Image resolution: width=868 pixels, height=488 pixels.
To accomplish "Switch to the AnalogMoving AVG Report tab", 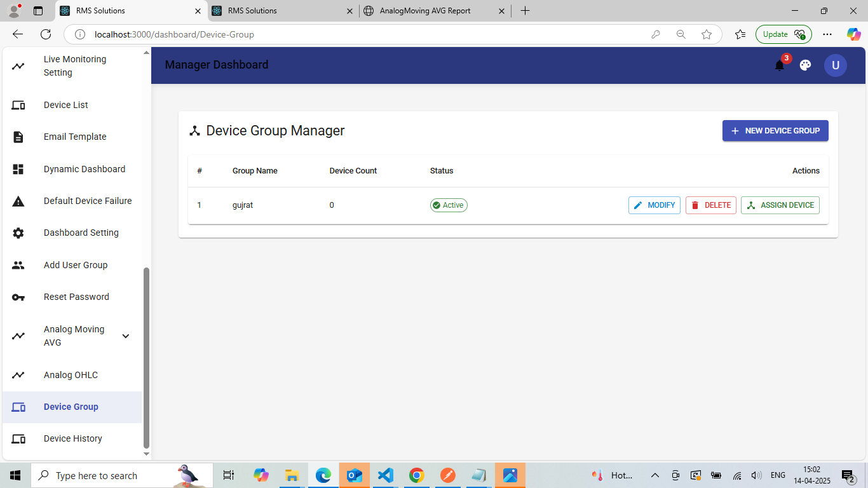I will point(435,11).
